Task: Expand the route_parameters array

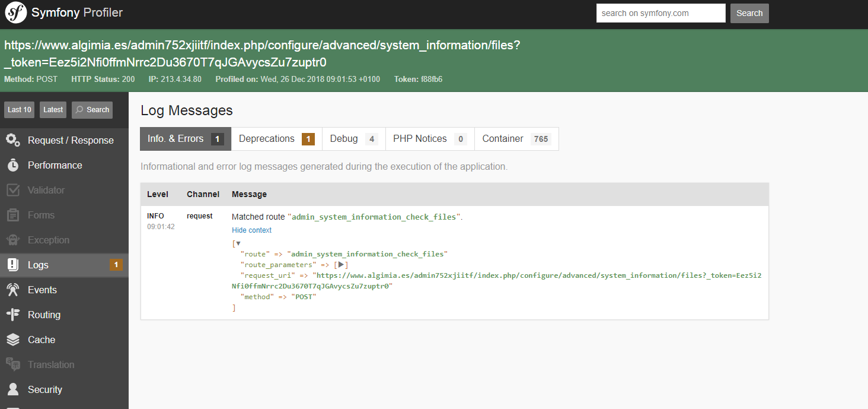Action: (x=341, y=265)
